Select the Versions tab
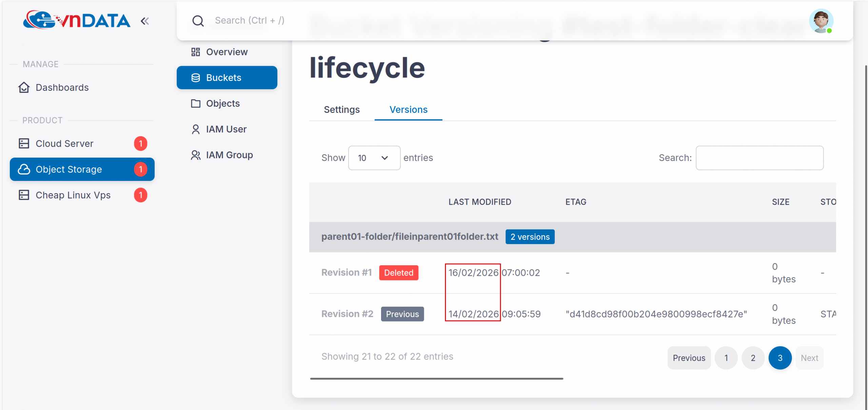 pos(408,109)
